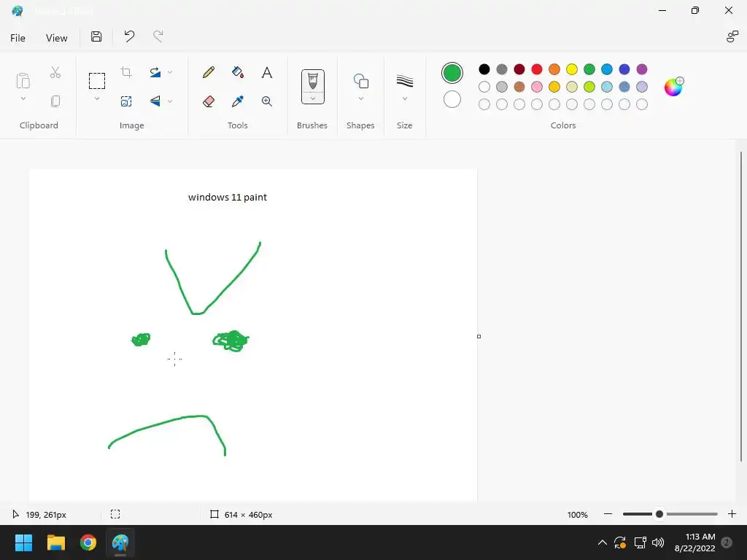
Task: Expand the Size dropdown chevron
Action: (404, 98)
